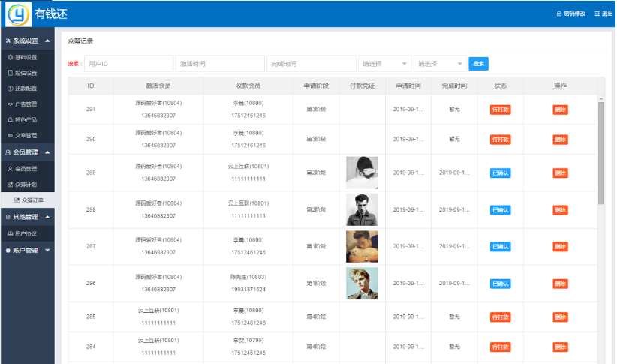The width and height of the screenshot is (617, 364).
Task: Click 待打款 status for record 290
Action: 501,140
